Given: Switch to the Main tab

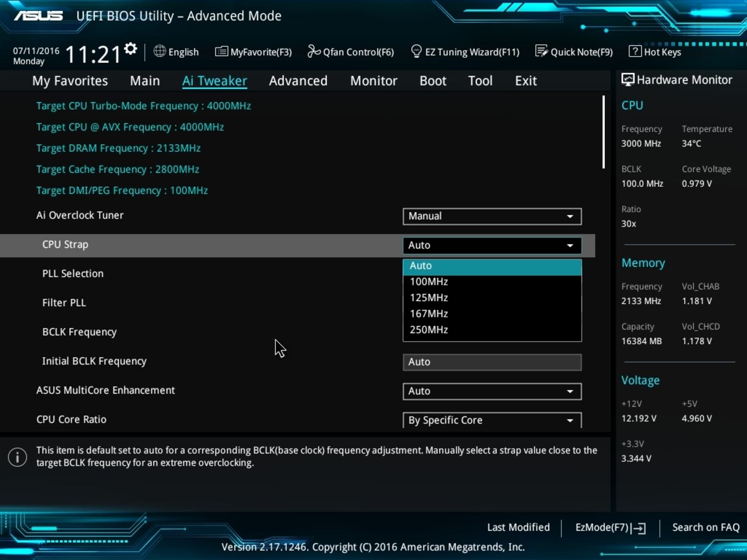Looking at the screenshot, I should [x=145, y=81].
